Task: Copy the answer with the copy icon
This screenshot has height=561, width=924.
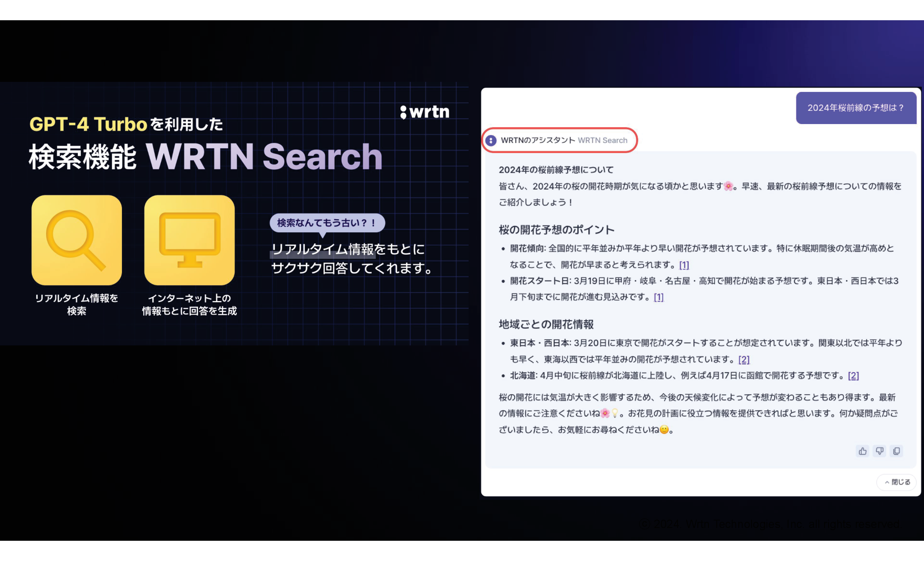Action: [896, 451]
